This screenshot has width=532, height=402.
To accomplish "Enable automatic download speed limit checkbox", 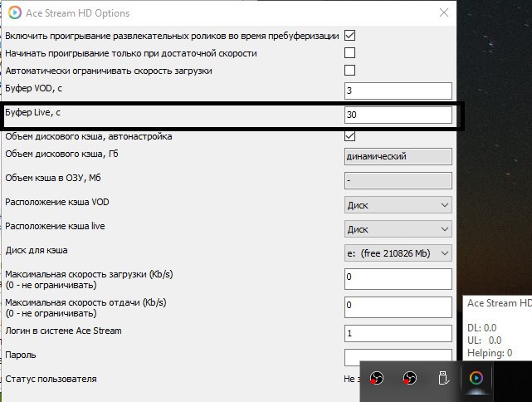I will [349, 71].
